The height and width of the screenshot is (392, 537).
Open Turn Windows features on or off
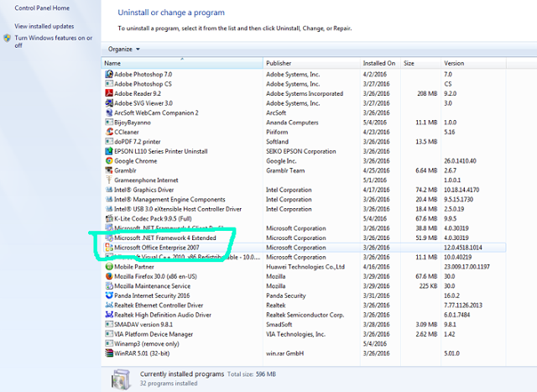click(x=54, y=41)
